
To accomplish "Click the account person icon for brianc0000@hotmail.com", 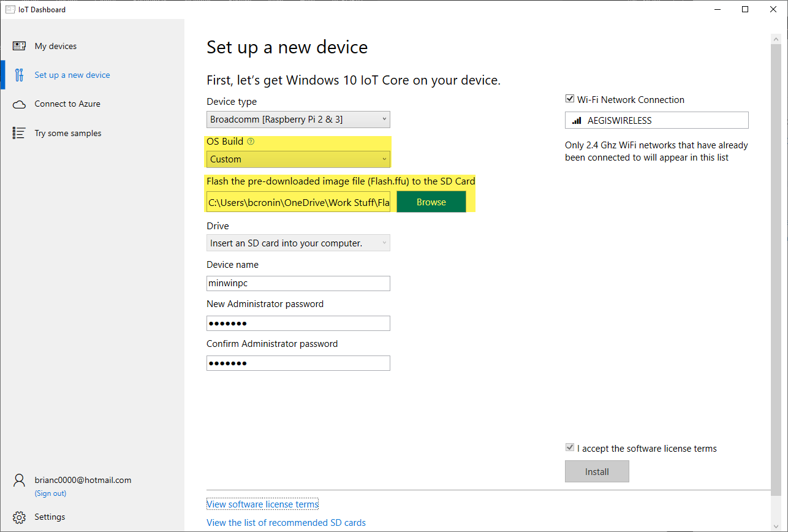I will (19, 481).
